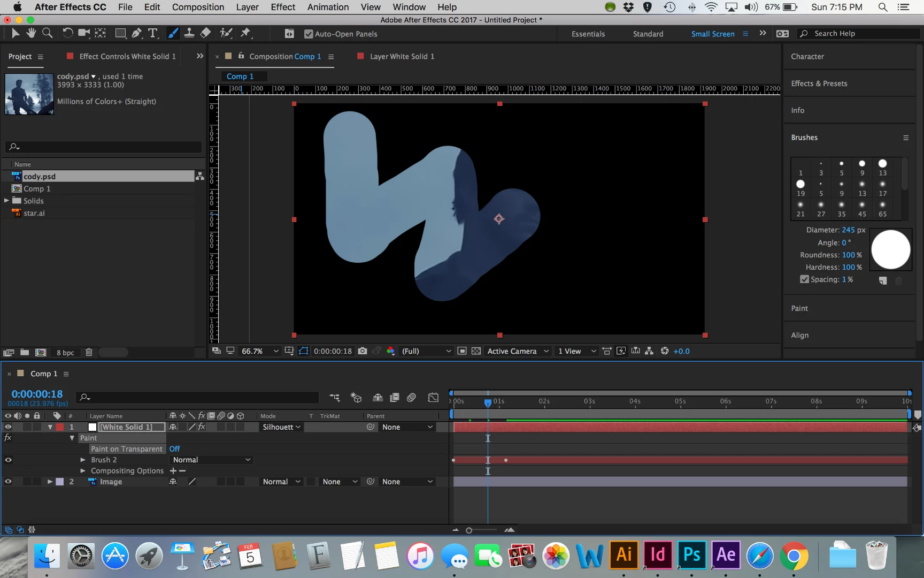Expand the Solids folder

pos(6,201)
